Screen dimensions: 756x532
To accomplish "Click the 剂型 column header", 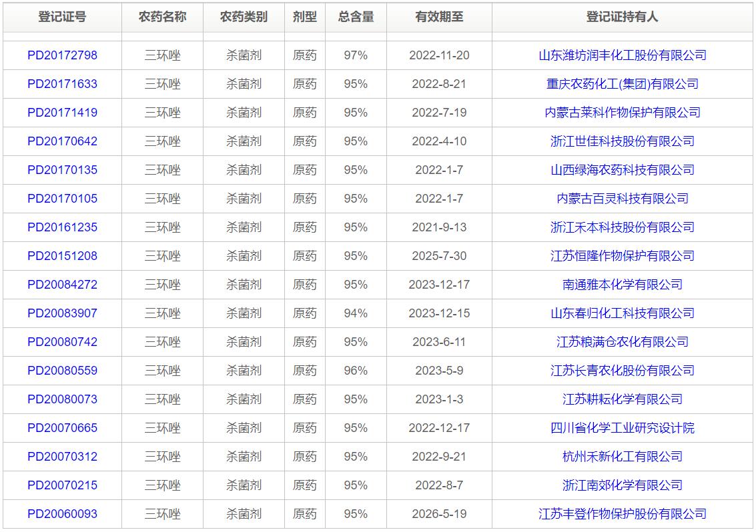I will pos(305,17).
